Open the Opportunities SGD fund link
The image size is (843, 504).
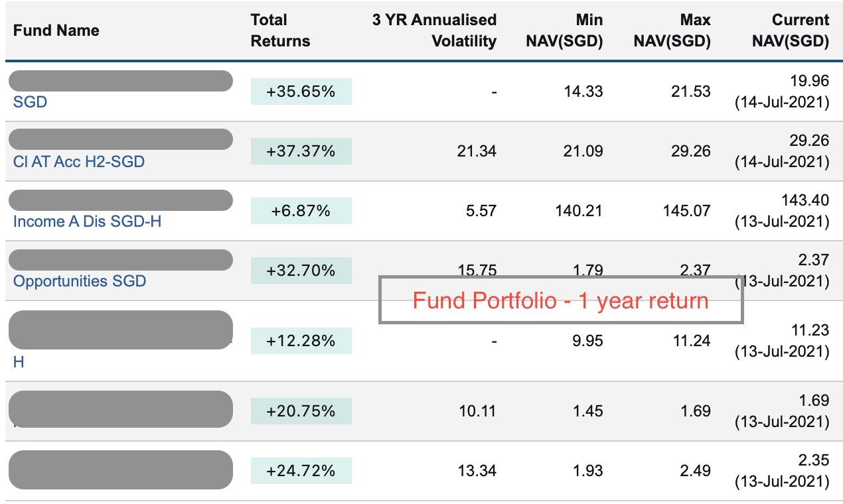tap(80, 281)
